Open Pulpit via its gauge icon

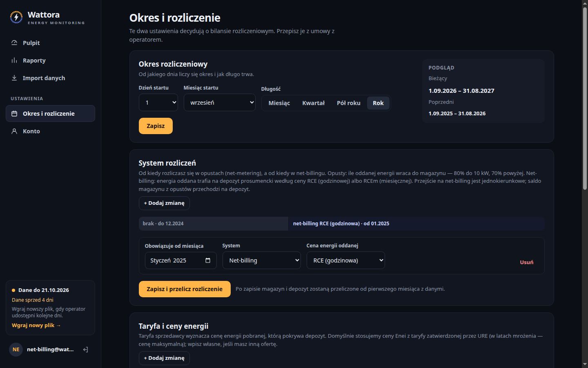(x=14, y=43)
